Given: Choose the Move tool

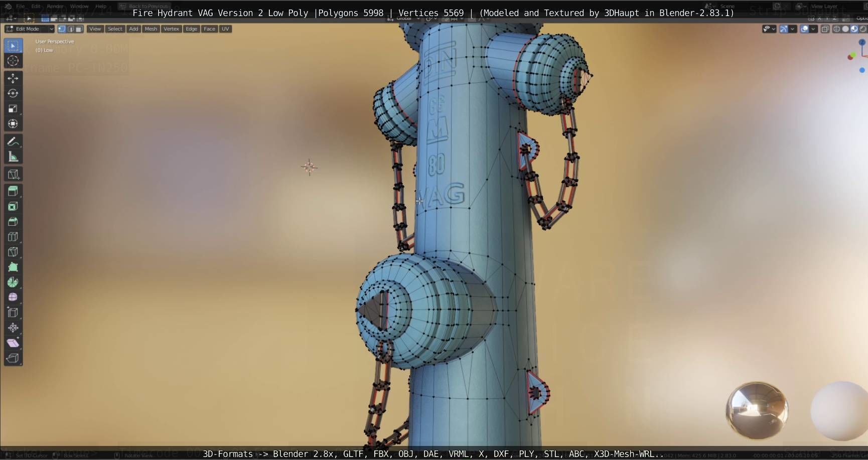Looking at the screenshot, I should (x=13, y=78).
